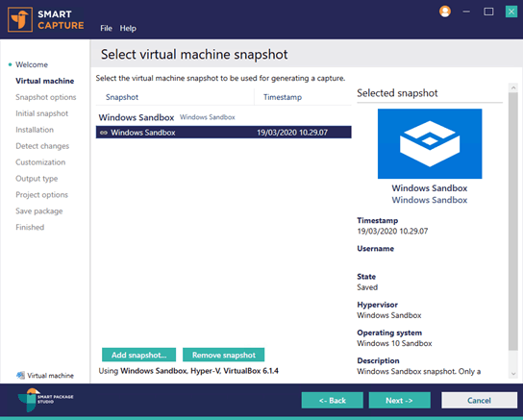Proceed with the Next button
The height and width of the screenshot is (420, 523).
click(399, 401)
